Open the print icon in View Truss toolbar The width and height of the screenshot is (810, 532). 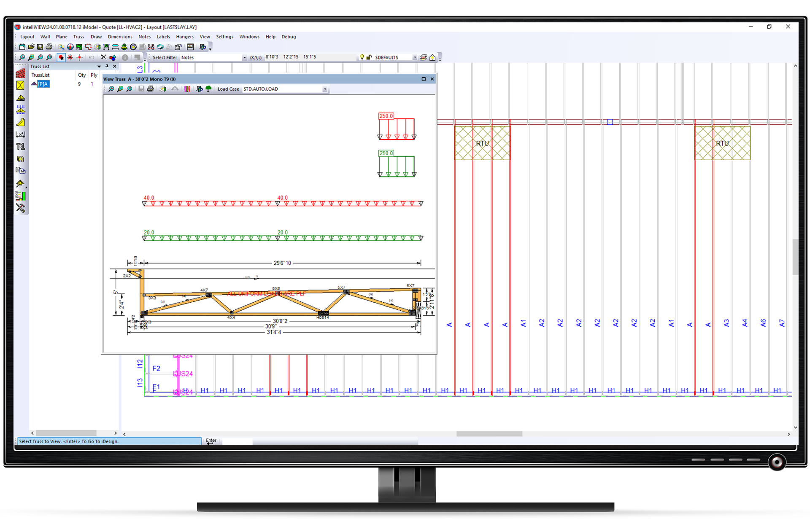pos(150,89)
